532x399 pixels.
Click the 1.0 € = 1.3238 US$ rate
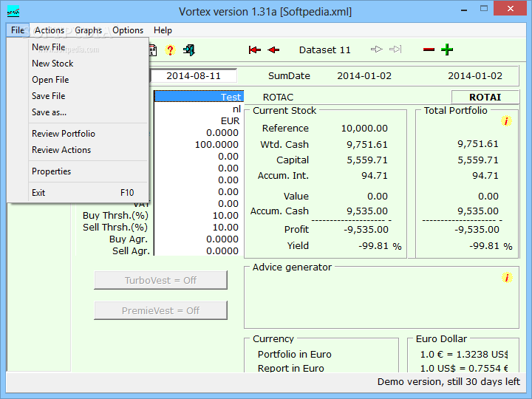pos(464,354)
